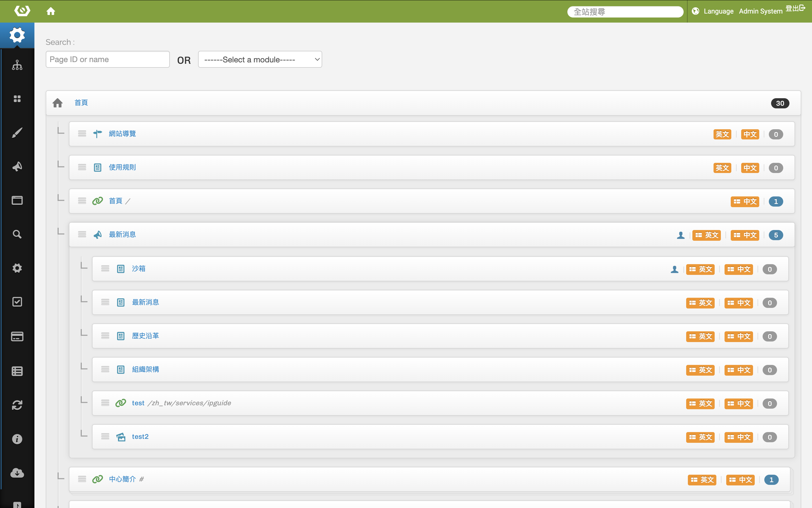
Task: Click the Page ID or name field
Action: point(107,60)
